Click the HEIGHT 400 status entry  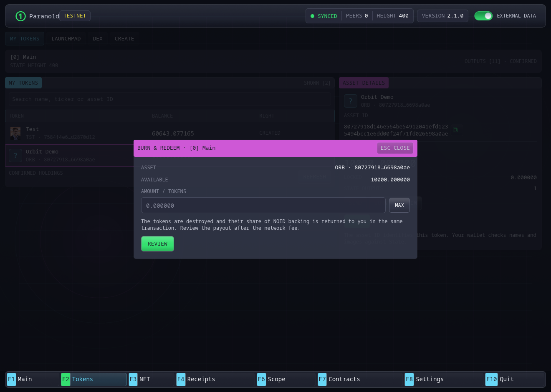[x=392, y=16]
